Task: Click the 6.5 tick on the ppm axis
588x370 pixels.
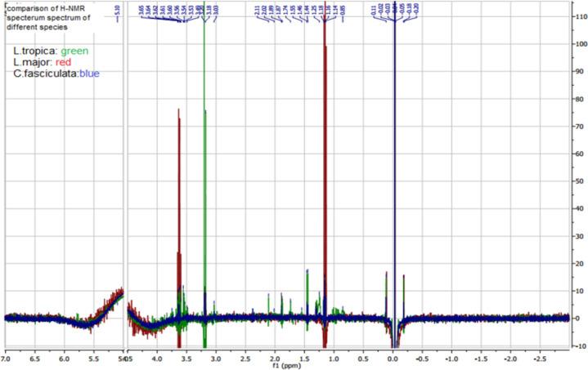Action: [35, 359]
